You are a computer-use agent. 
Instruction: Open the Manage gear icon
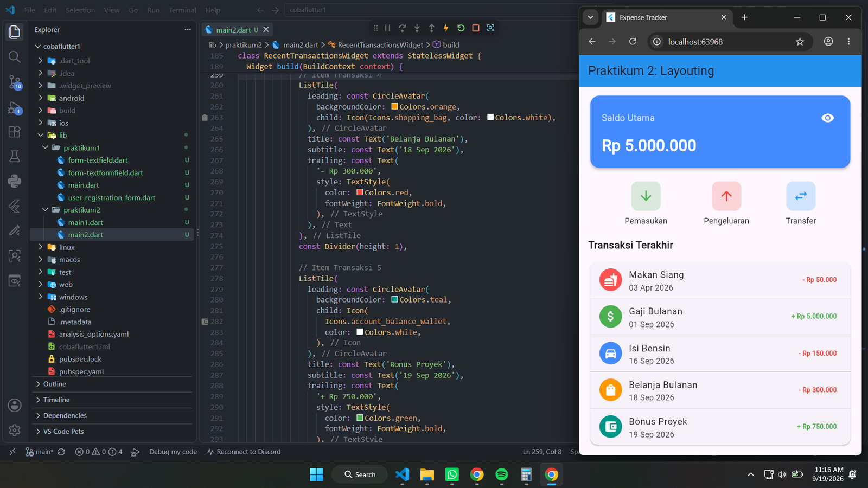(x=15, y=430)
